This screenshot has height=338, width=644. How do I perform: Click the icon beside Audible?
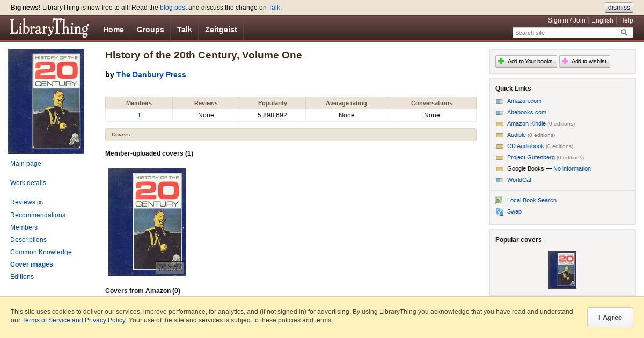[x=500, y=135]
